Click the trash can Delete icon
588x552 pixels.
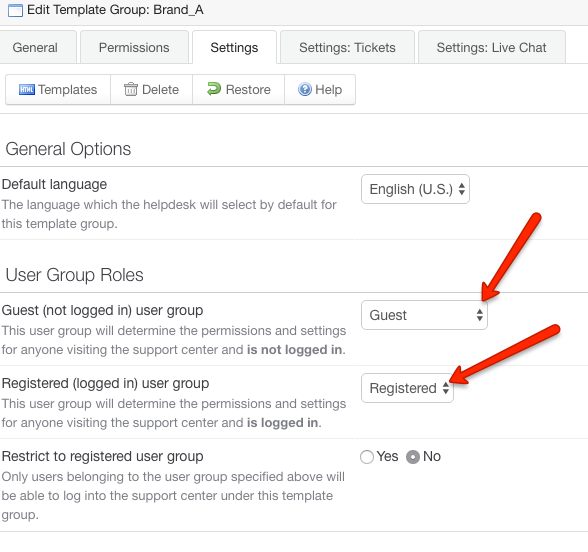pyautogui.click(x=131, y=89)
